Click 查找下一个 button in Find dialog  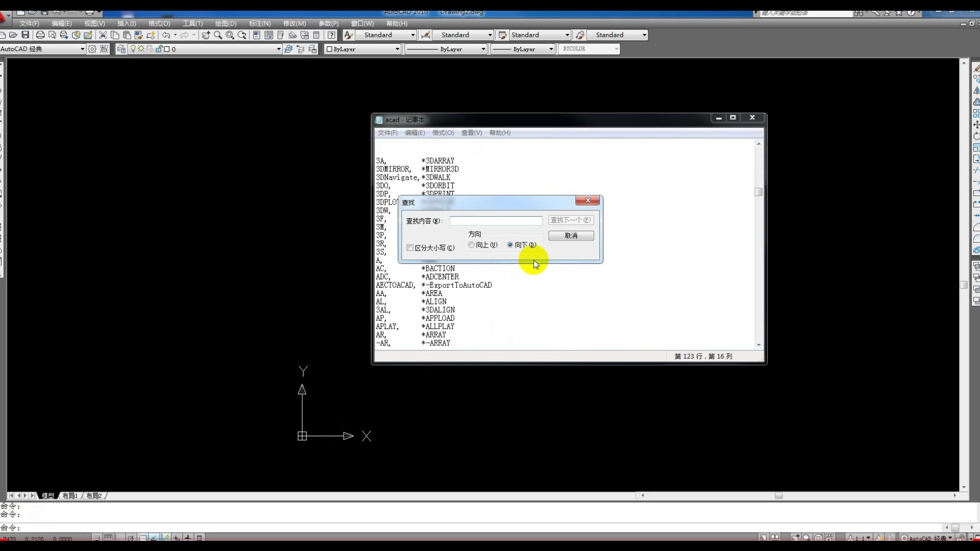tap(571, 220)
